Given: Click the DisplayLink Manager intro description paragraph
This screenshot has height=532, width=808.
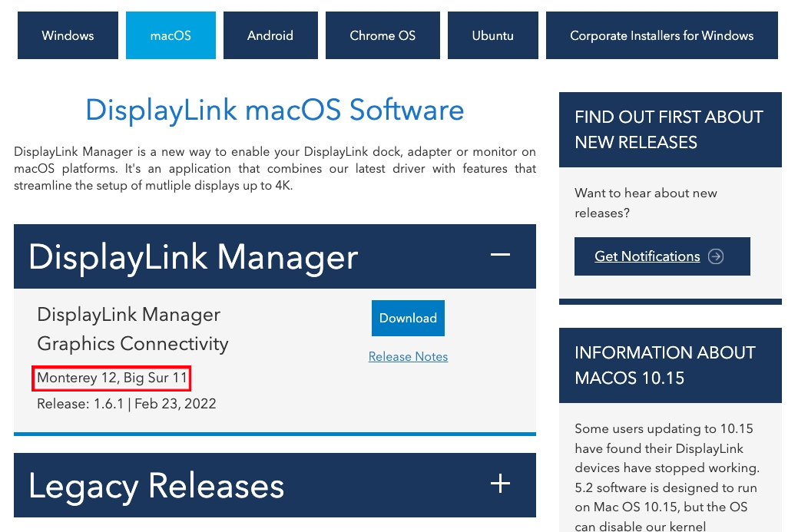Looking at the screenshot, I should click(275, 169).
